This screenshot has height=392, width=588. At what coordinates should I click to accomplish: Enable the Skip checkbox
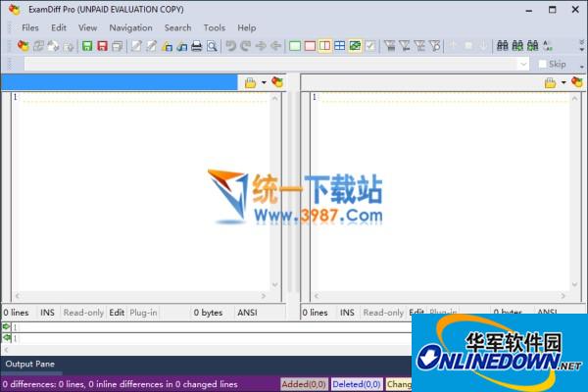(x=542, y=65)
